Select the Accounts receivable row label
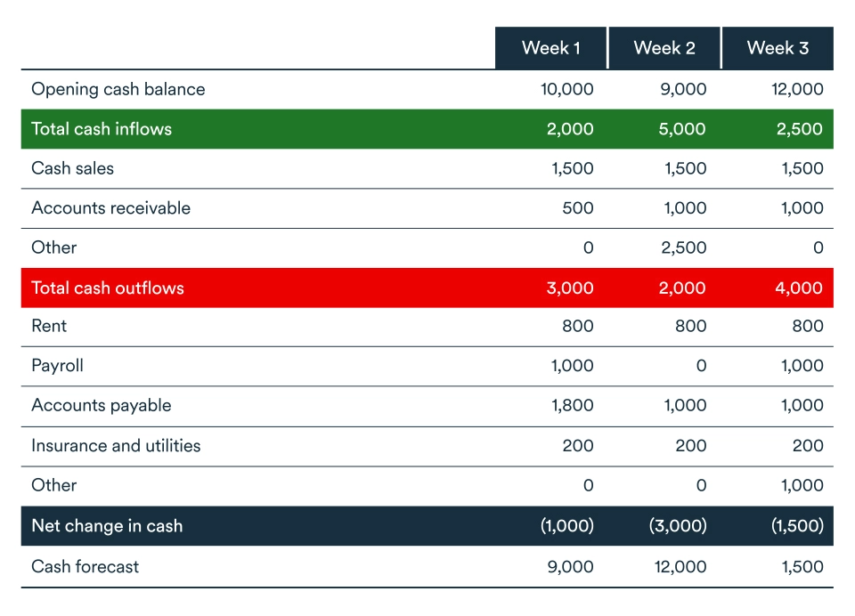 110,208
